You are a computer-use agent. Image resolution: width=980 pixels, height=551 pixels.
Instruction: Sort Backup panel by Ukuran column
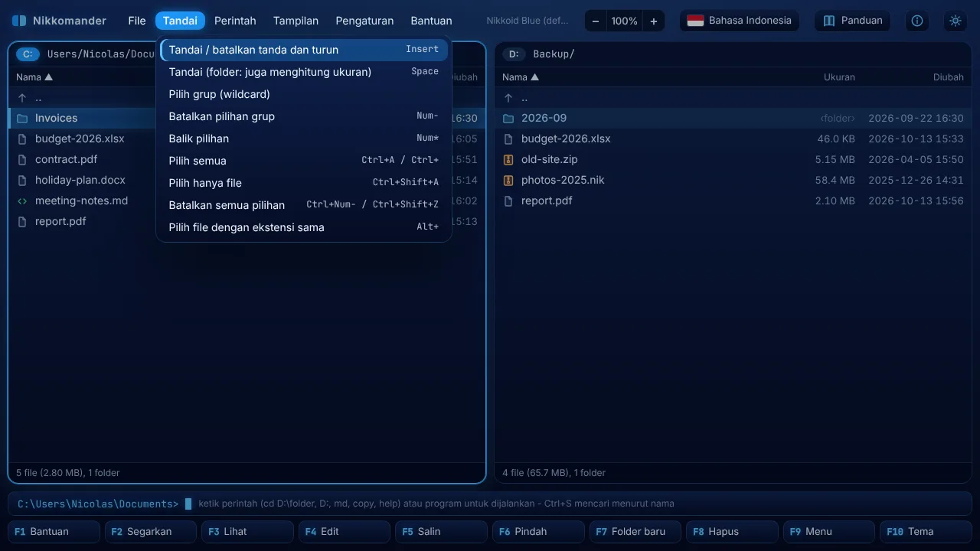coord(839,77)
